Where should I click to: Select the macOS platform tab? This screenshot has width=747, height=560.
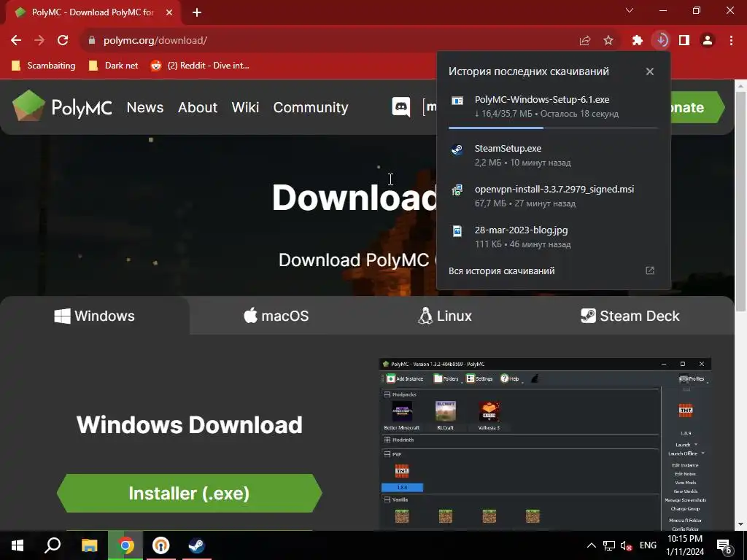tap(276, 316)
